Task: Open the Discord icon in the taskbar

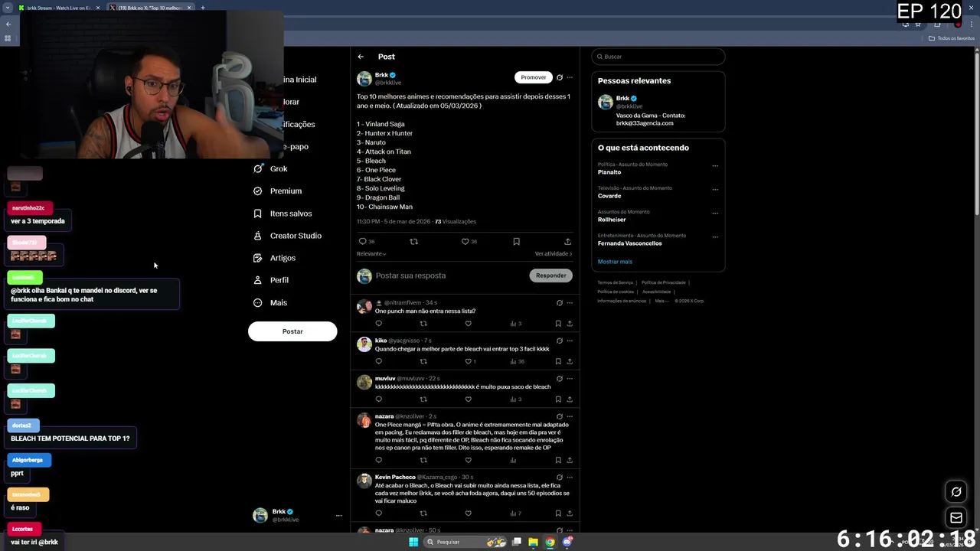Action: [x=567, y=542]
